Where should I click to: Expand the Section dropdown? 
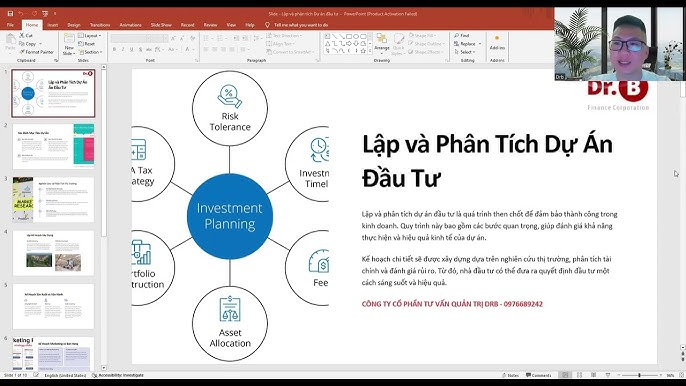90,52
